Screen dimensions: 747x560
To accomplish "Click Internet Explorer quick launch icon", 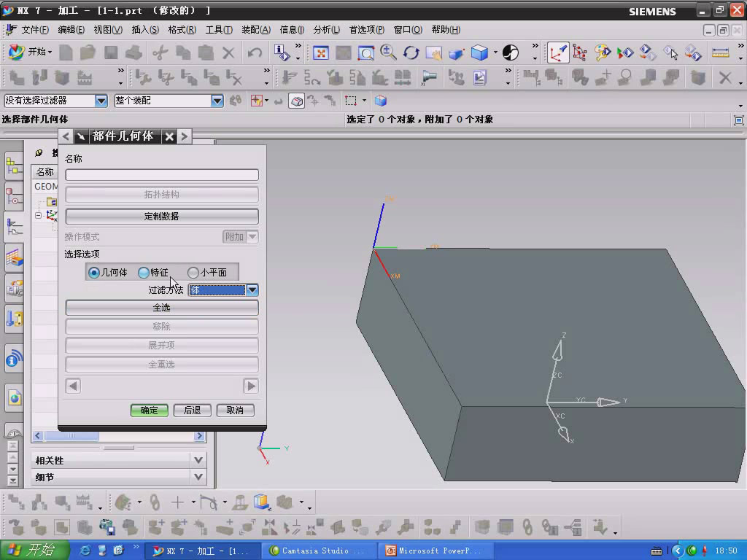I will coord(85,551).
